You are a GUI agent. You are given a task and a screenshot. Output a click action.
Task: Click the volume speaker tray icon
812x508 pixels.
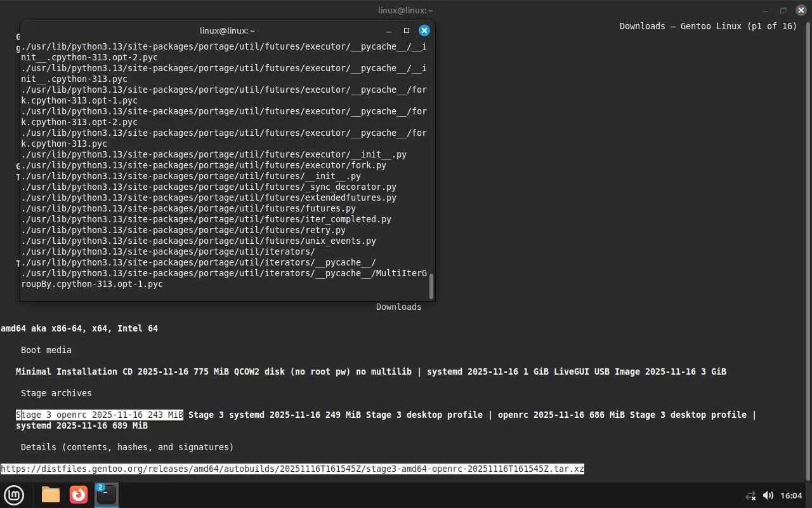[768, 495]
